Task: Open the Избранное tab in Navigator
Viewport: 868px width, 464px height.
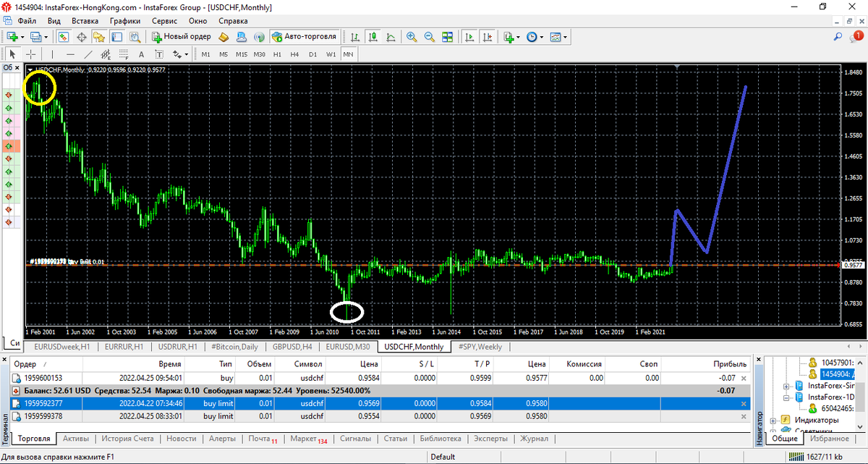Action: 829,439
